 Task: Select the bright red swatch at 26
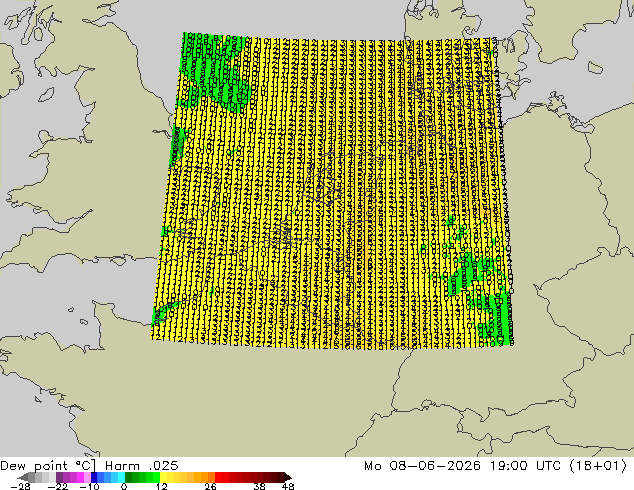point(218,477)
